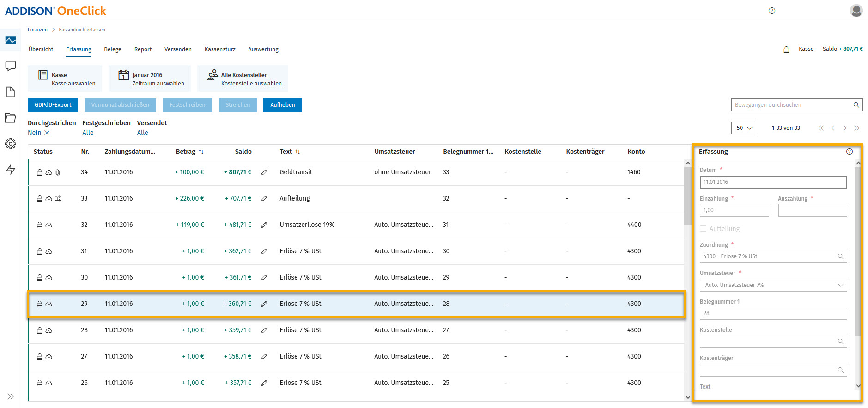Focus the Belegnummer 1 input field
Image resolution: width=868 pixels, height=408 pixels.
coord(773,313)
